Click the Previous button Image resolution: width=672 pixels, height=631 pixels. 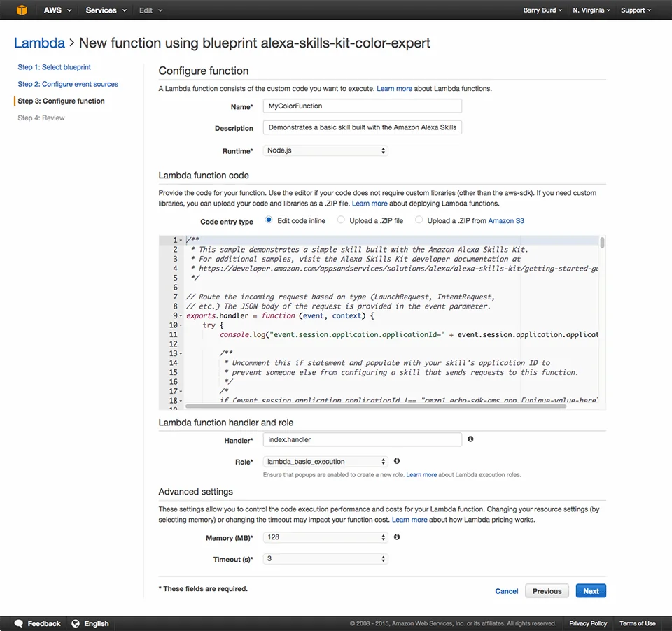click(x=547, y=591)
